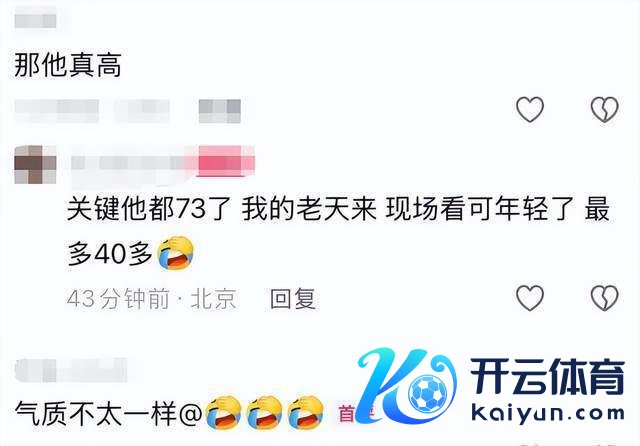This screenshot has height=446, width=640.
Task: Open the kaiyun.com watermark link
Action: [548, 413]
